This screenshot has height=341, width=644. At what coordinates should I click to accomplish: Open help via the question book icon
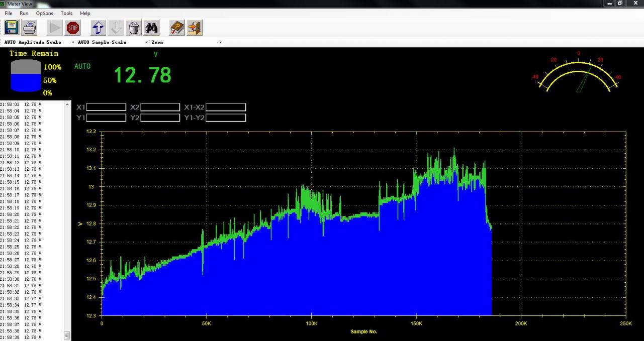177,27
